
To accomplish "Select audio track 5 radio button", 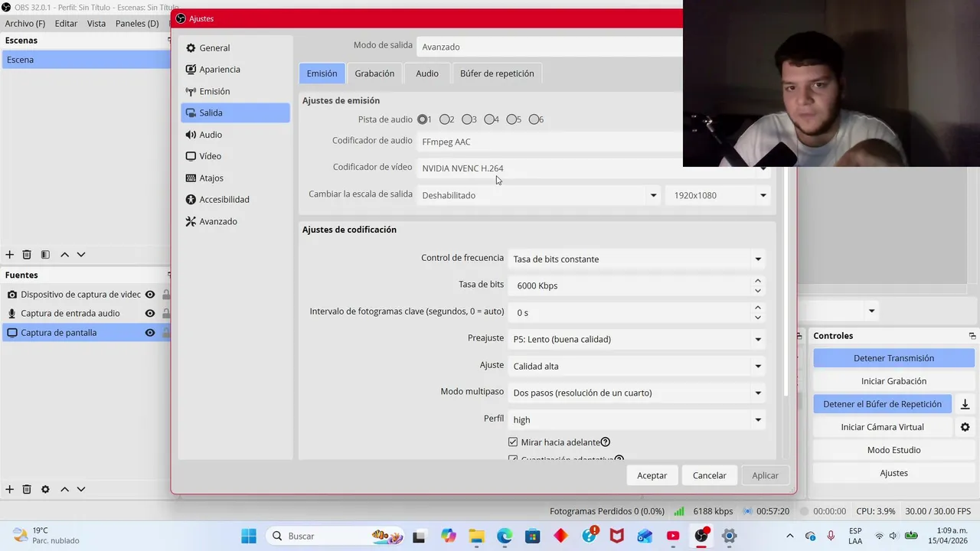I will [x=511, y=119].
